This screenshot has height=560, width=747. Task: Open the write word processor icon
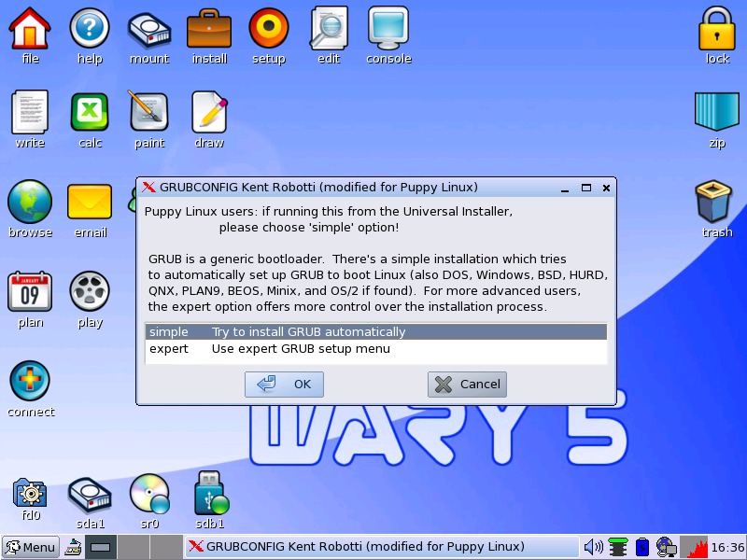click(x=30, y=112)
